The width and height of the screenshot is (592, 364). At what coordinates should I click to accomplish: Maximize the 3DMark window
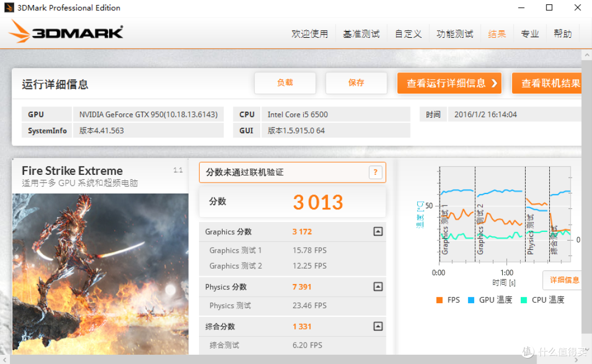[549, 8]
